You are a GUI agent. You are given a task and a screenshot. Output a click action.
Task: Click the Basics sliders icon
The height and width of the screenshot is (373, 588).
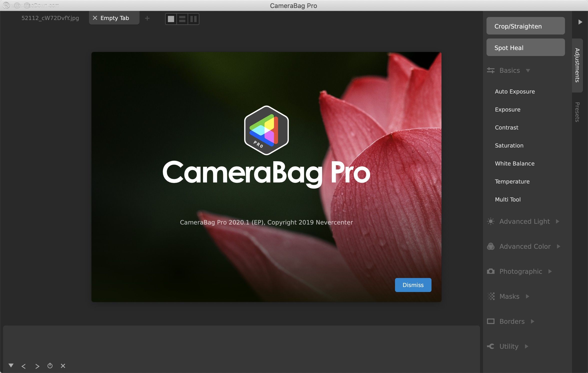[491, 70]
